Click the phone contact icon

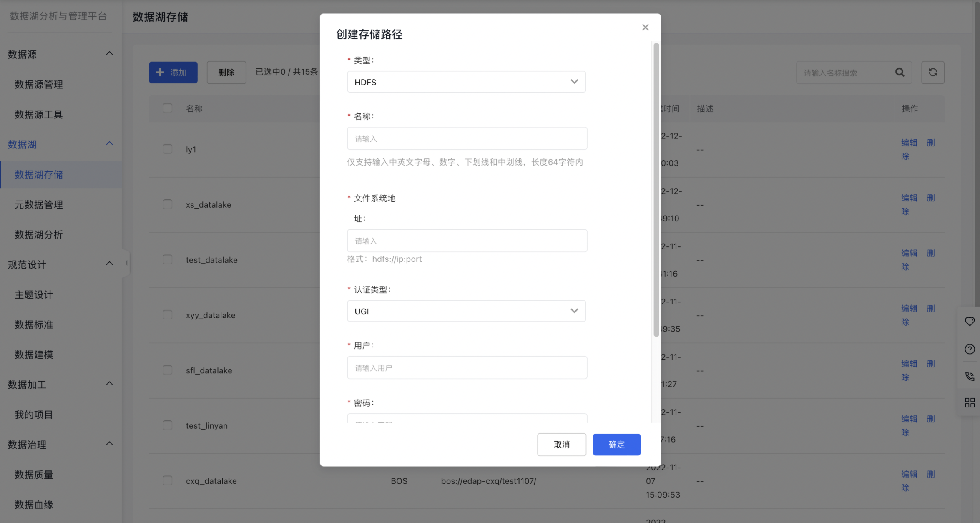tap(970, 376)
